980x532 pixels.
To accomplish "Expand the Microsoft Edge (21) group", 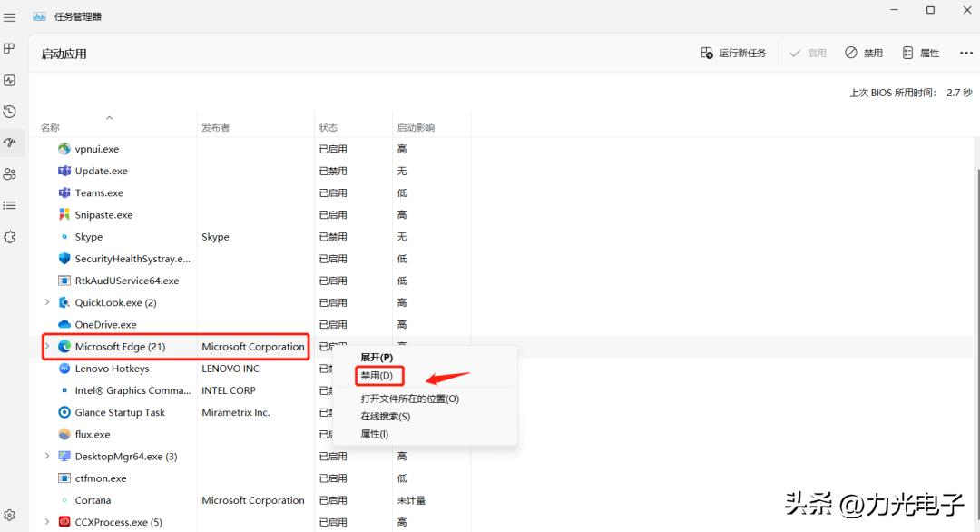I will click(47, 346).
